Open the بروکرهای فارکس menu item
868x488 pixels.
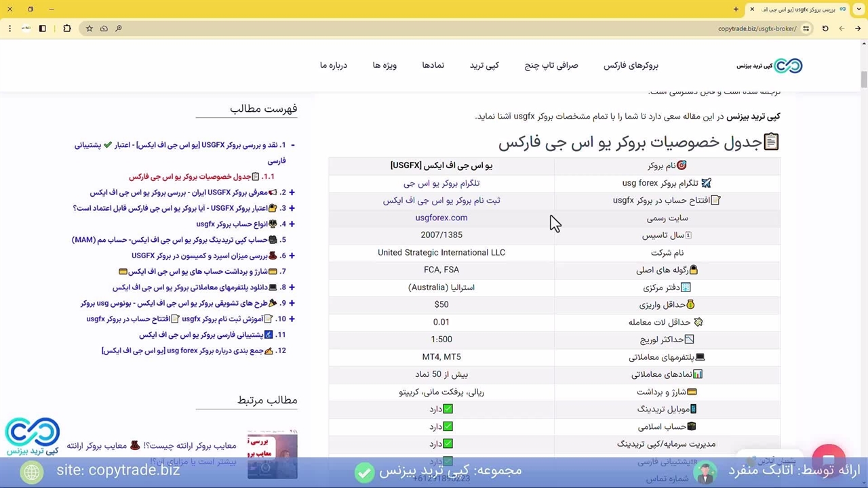point(631,66)
